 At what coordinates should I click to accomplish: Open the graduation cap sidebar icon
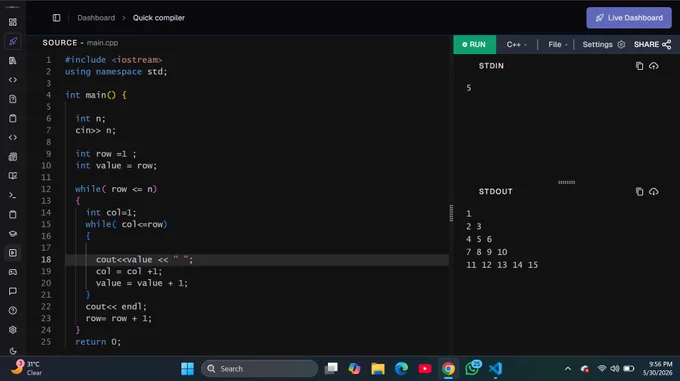(x=13, y=234)
